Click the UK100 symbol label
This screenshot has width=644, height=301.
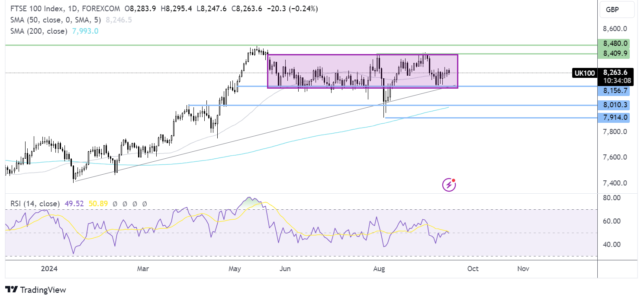(x=584, y=73)
